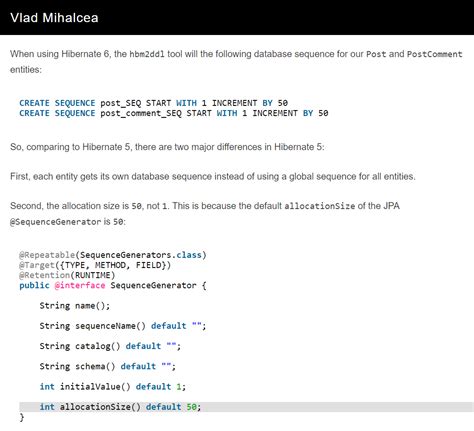Click the 'int initialValue() default 1' line
Viewport: 474px width, 431px height.
tap(113, 387)
